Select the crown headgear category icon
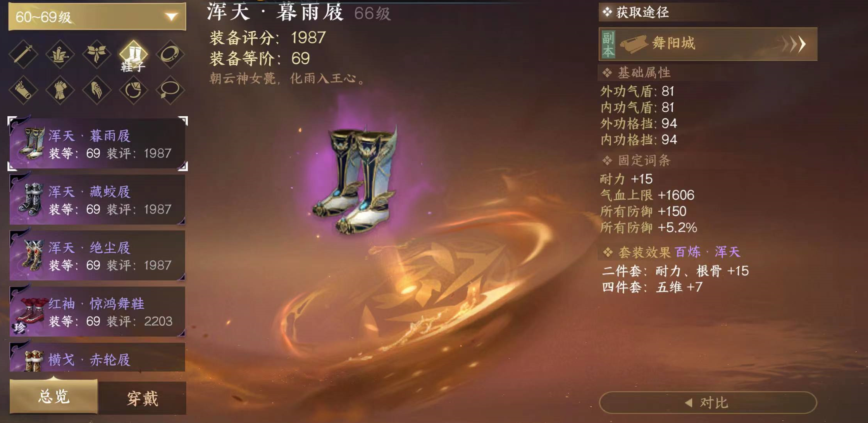Image resolution: width=868 pixels, height=423 pixels. click(x=60, y=54)
